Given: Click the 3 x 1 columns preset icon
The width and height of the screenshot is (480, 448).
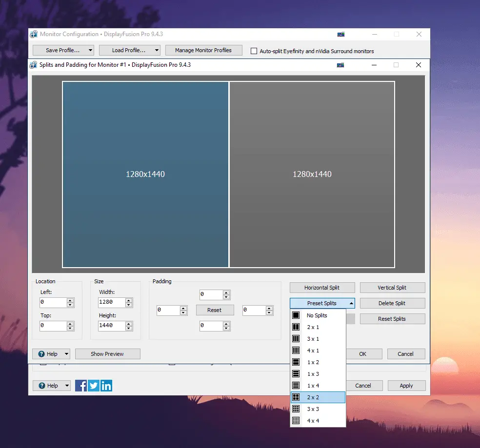Looking at the screenshot, I should (x=296, y=339).
